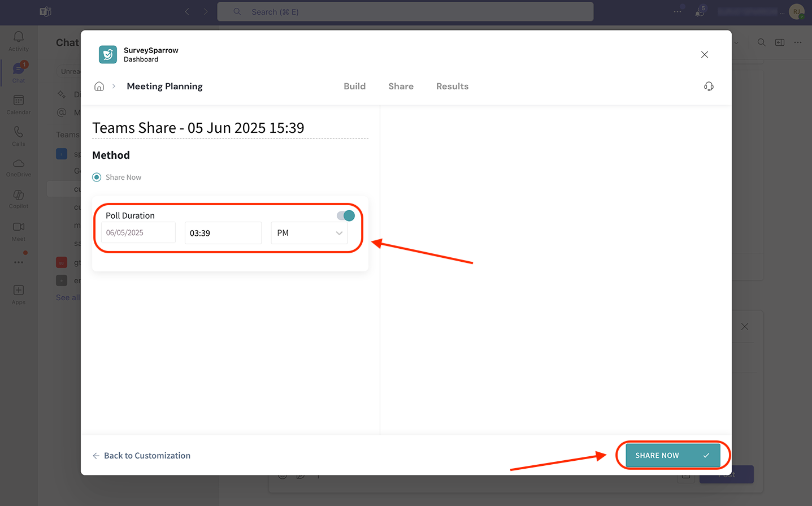Open Copilot in the Teams sidebar

(x=19, y=199)
